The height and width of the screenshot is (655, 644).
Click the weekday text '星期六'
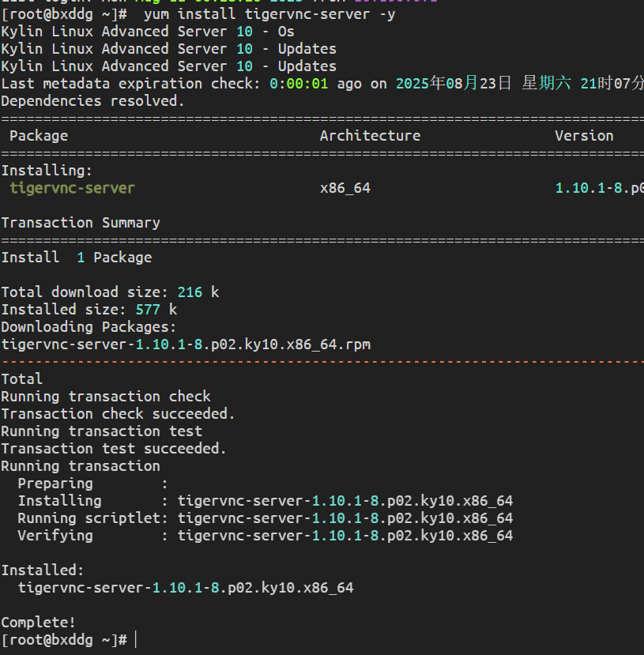click(546, 84)
